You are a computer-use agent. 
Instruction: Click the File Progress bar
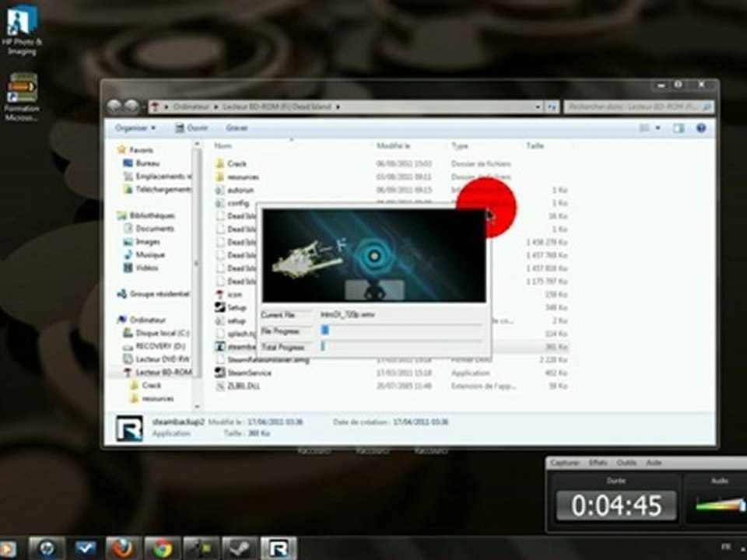(x=402, y=331)
